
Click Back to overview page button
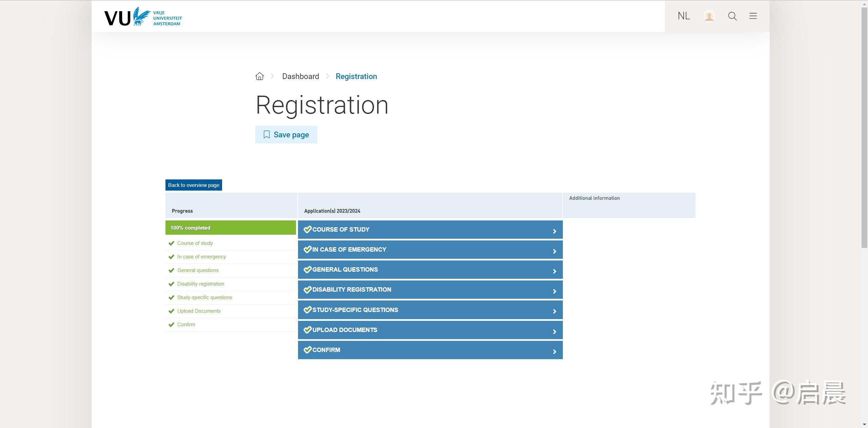coord(194,185)
